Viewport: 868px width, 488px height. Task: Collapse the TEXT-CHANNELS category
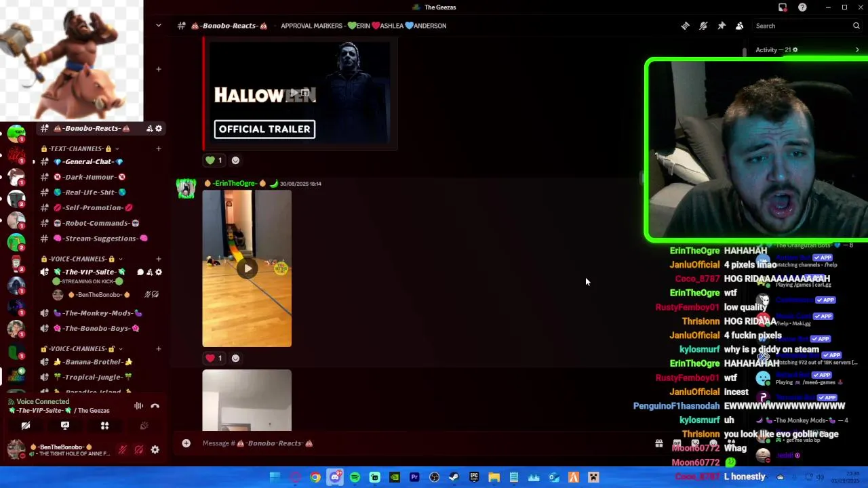tap(80, 148)
